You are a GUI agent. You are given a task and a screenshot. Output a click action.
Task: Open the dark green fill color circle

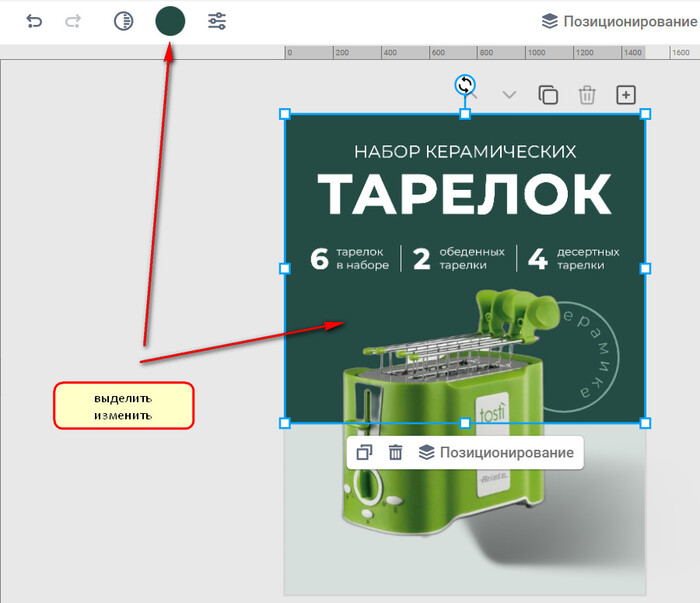(170, 21)
